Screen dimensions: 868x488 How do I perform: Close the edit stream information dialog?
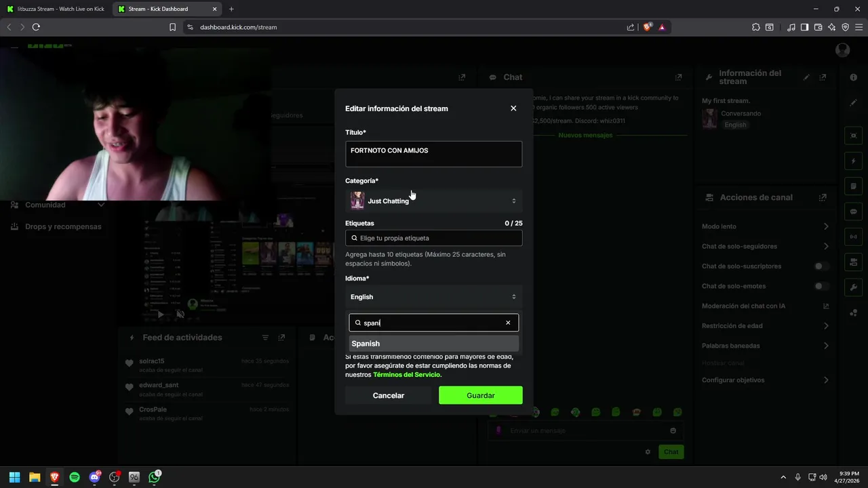513,108
